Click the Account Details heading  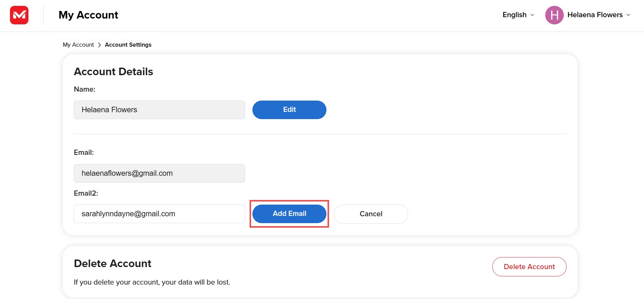click(113, 72)
